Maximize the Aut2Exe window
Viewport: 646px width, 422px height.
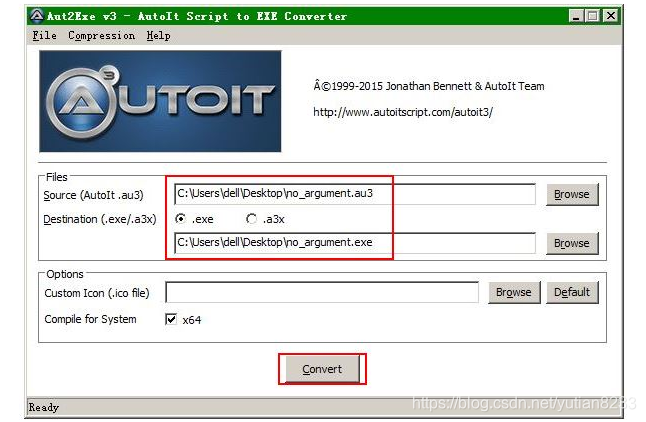coord(592,16)
